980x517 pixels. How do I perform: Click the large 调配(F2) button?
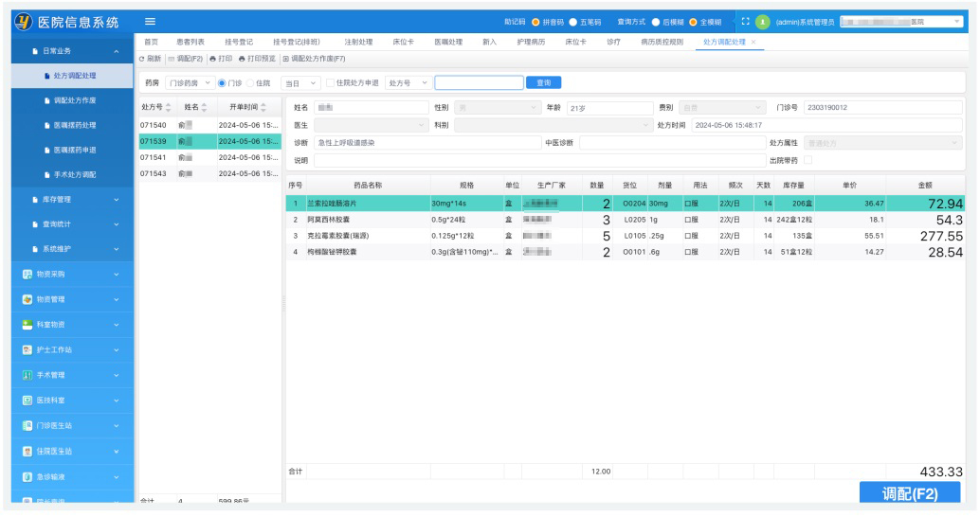coord(909,493)
